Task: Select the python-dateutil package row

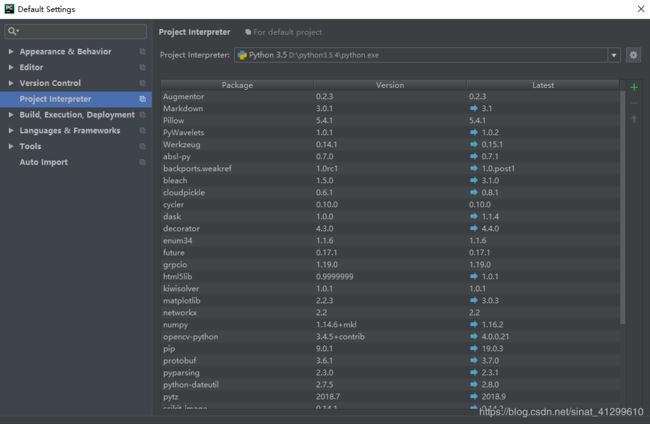Action: click(390, 385)
